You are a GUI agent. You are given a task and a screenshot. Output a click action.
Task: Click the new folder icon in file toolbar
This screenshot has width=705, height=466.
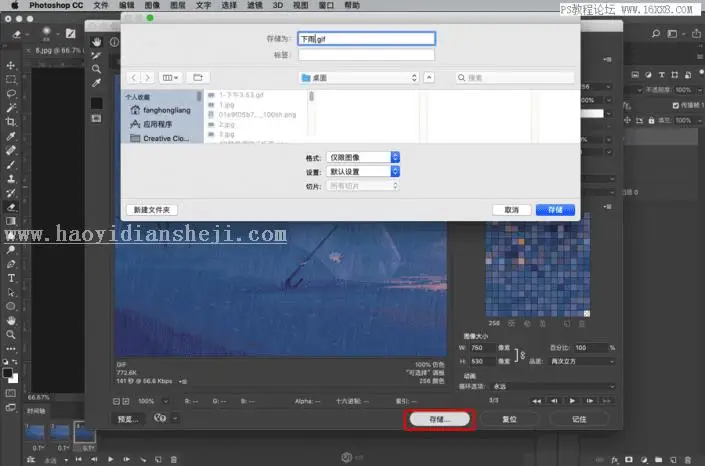[198, 77]
